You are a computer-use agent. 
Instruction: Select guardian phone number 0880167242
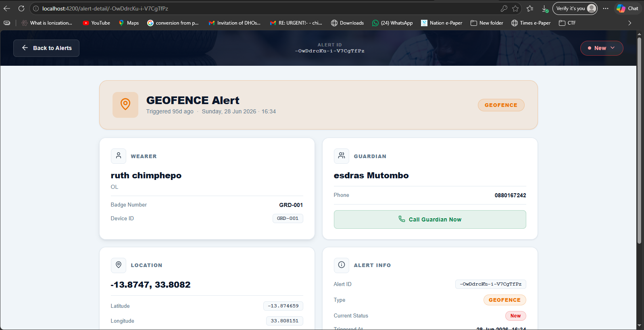coord(511,195)
